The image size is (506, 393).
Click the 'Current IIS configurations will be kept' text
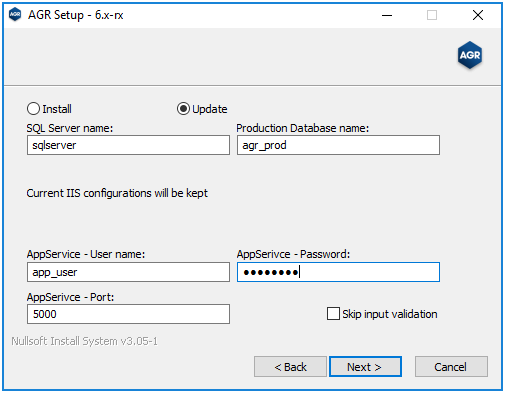pos(117,193)
